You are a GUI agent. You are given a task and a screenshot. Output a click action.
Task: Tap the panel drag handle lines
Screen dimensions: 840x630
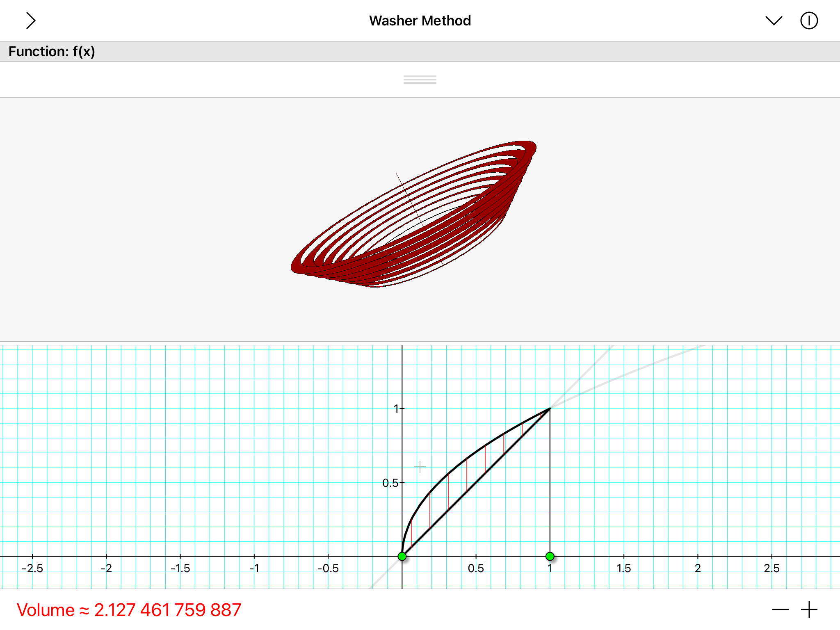pyautogui.click(x=420, y=80)
